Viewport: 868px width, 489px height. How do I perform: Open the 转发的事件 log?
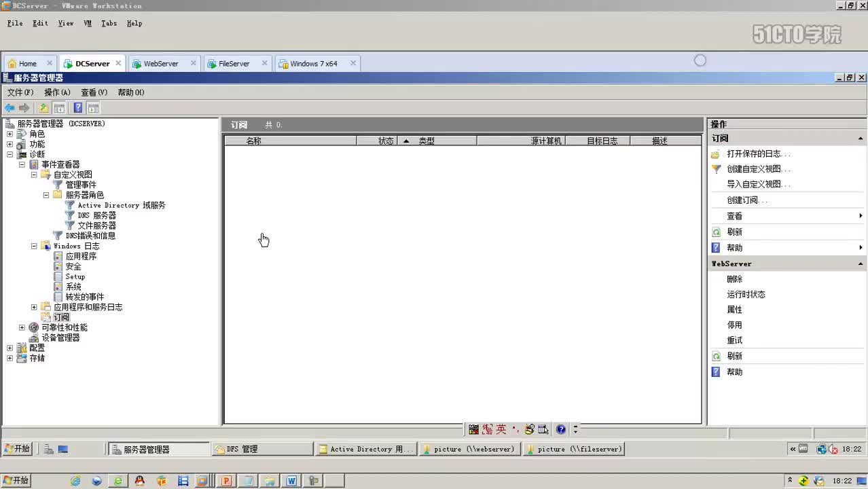(x=85, y=297)
